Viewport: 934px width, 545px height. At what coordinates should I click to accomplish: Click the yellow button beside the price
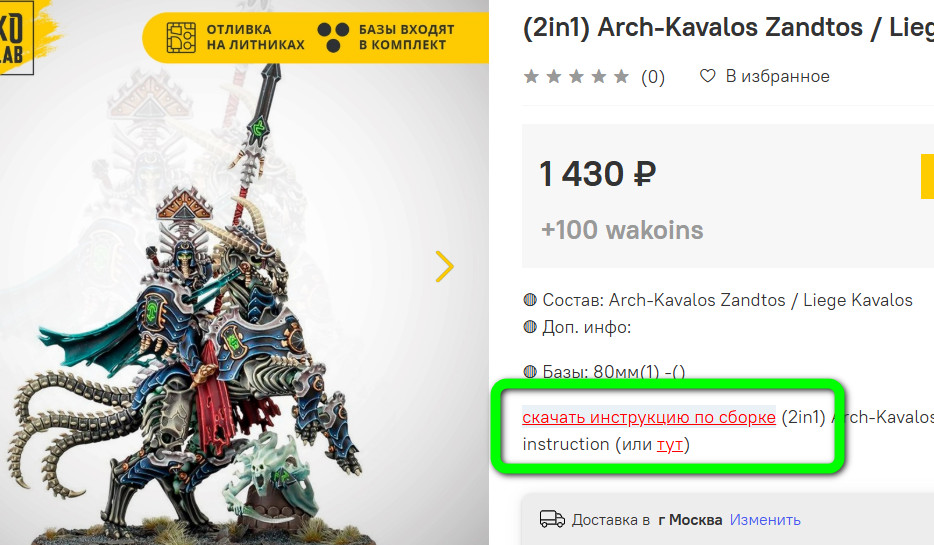tap(927, 176)
